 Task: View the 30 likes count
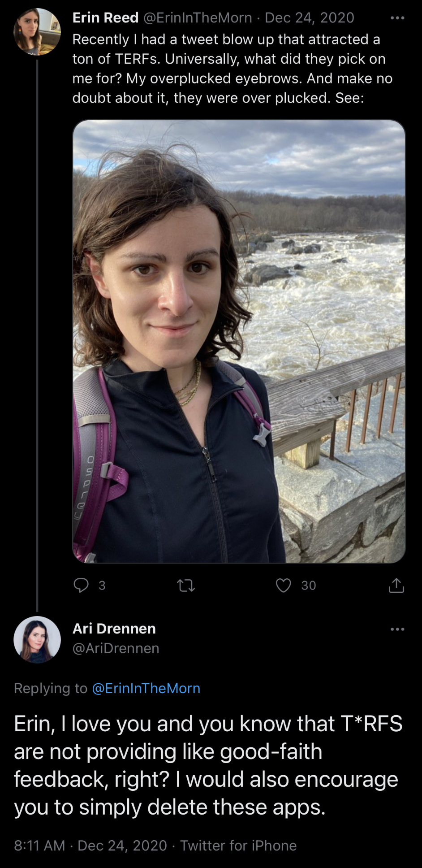coord(309,586)
